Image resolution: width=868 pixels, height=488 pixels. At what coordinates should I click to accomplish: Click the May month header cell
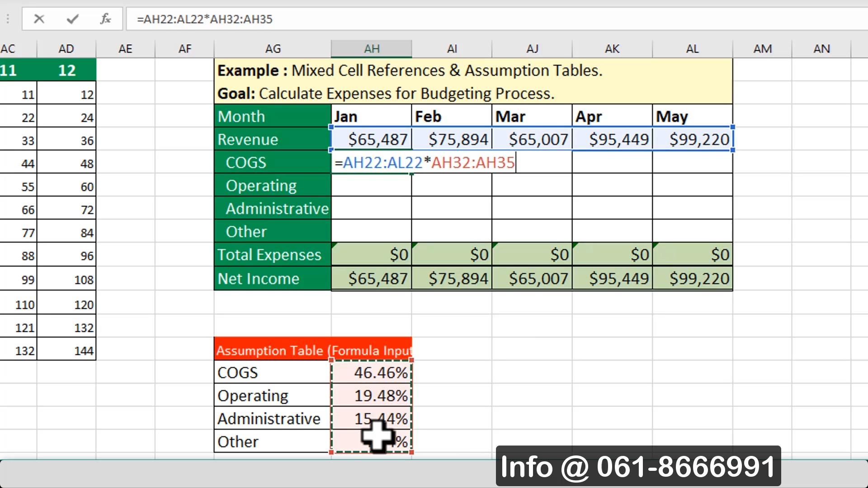click(693, 116)
